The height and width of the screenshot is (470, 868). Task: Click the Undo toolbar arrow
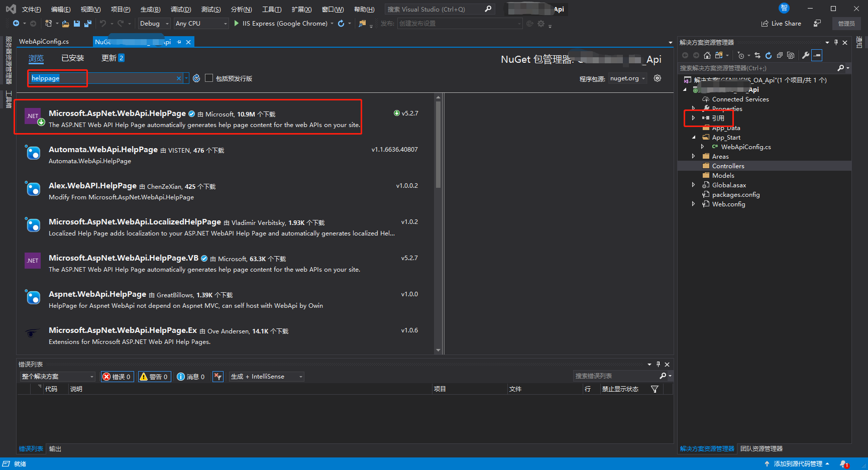pos(103,24)
